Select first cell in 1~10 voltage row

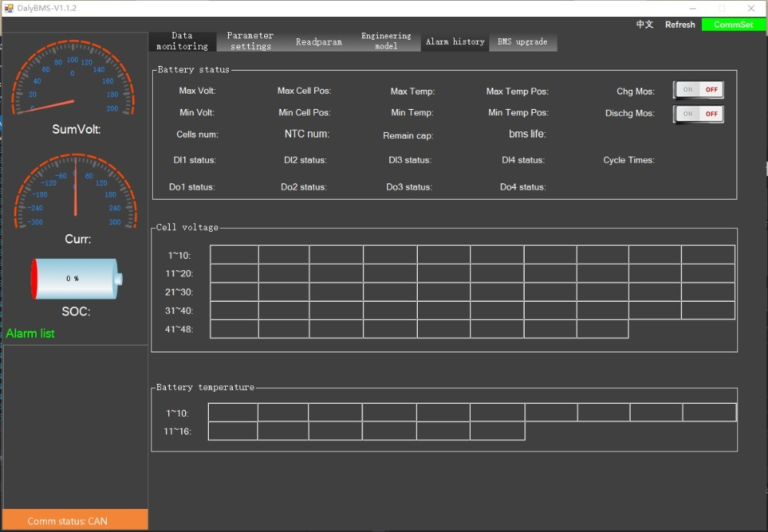pyautogui.click(x=234, y=255)
